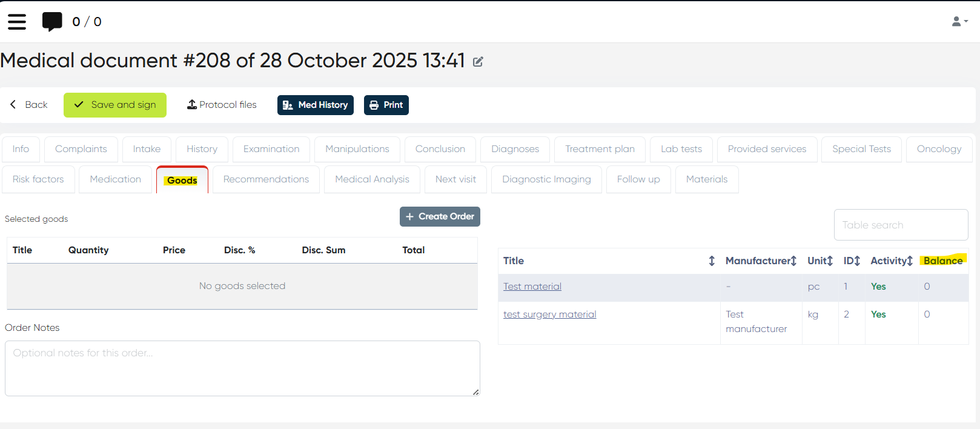
Task: Open Med History
Action: pos(315,105)
